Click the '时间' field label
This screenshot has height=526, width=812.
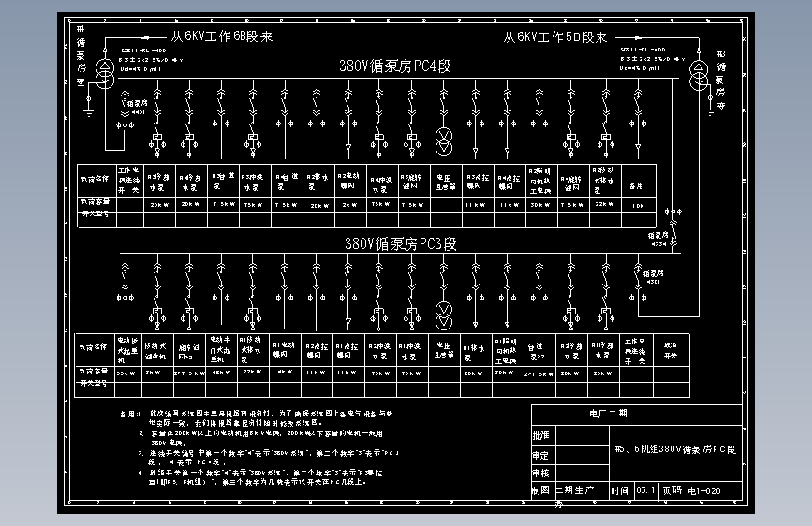(x=619, y=490)
